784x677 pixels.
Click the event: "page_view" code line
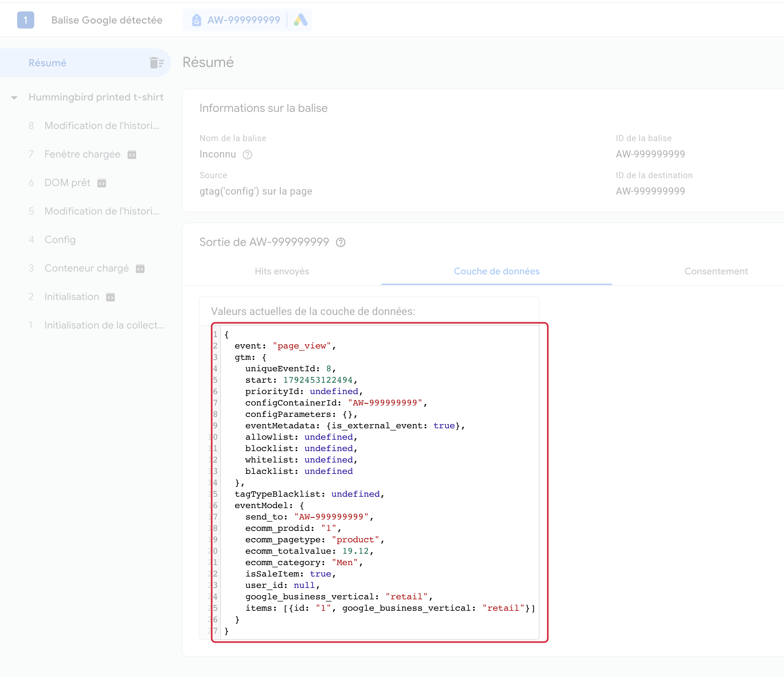(285, 346)
